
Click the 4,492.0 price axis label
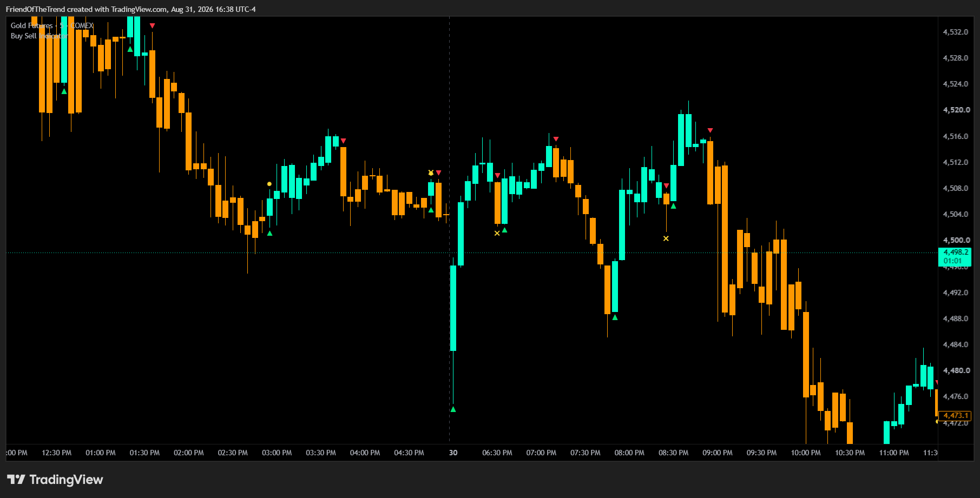[956, 293]
